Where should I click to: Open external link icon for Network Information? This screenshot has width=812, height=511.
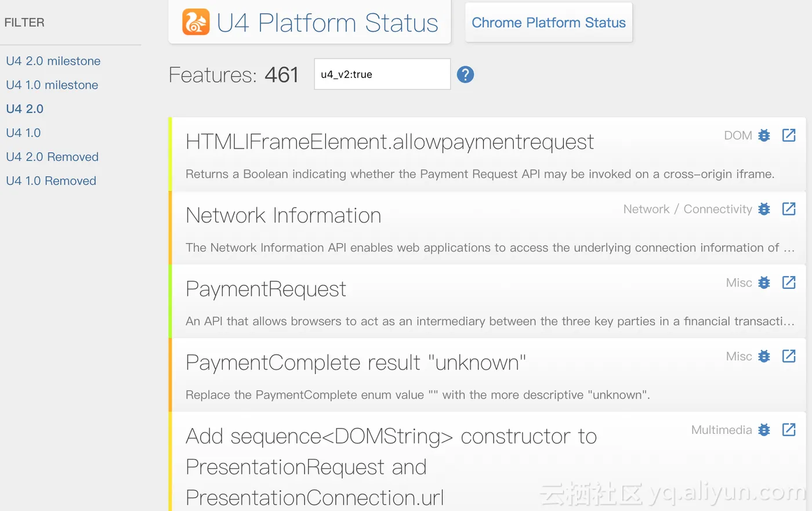point(789,209)
